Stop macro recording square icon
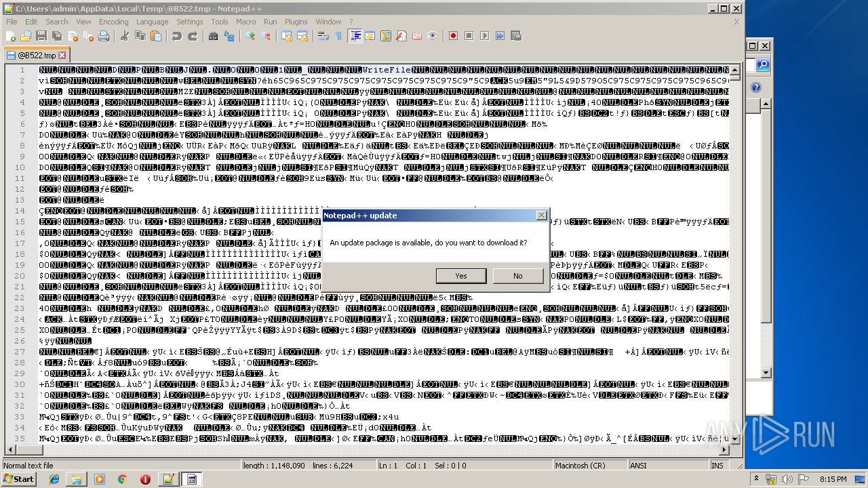 point(469,36)
